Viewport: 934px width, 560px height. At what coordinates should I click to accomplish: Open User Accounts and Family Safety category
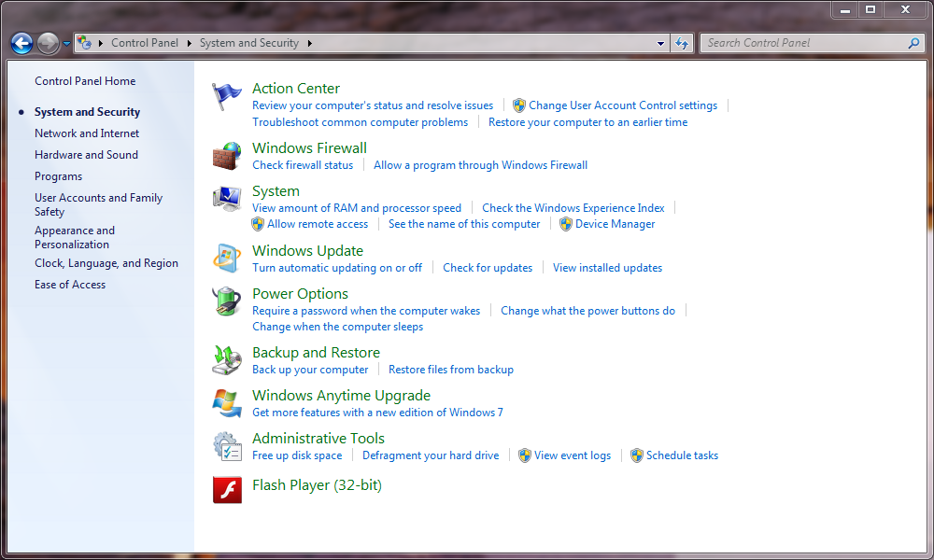tap(98, 204)
